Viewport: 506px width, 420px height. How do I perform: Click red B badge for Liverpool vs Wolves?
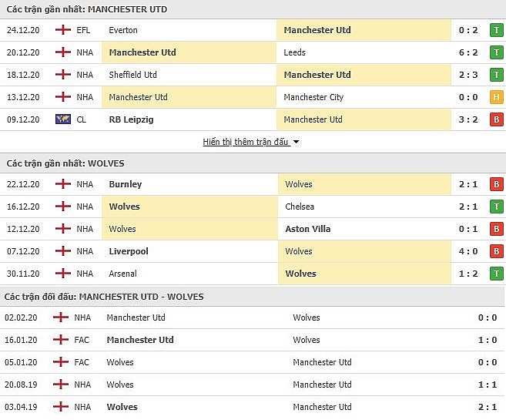click(496, 251)
